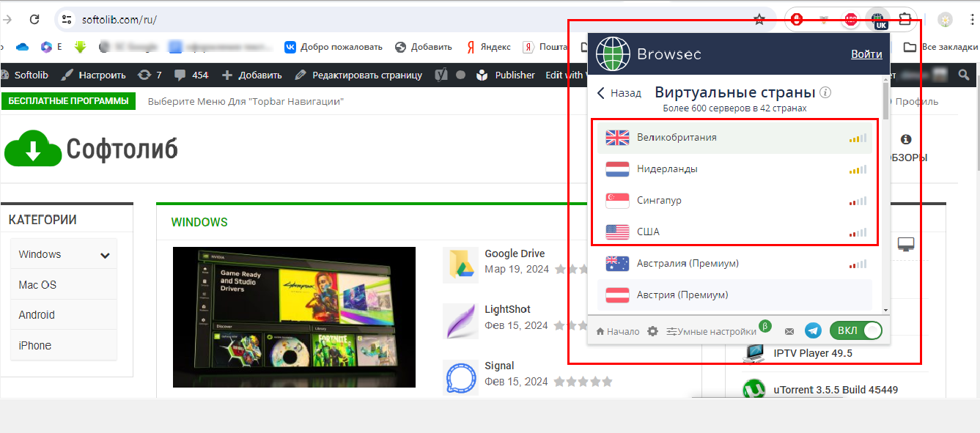This screenshot has height=433, width=980.
Task: Open the Signal app icon
Action: point(460,377)
